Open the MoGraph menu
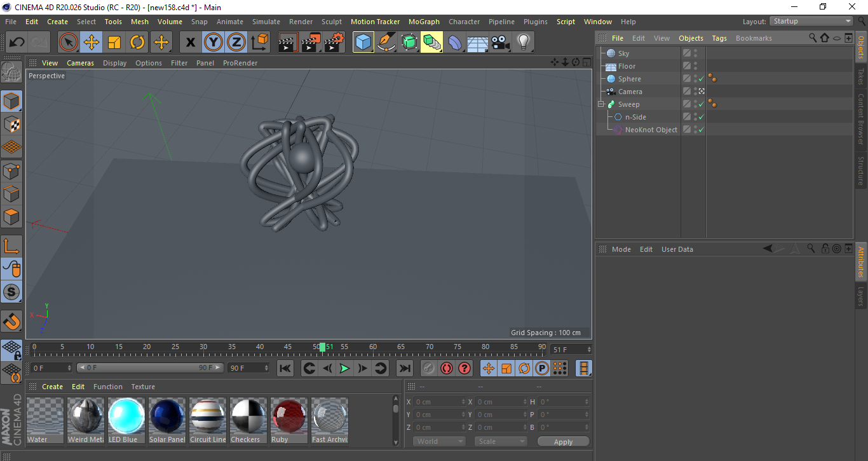Screen dimensions: 868x461 pyautogui.click(x=424, y=22)
